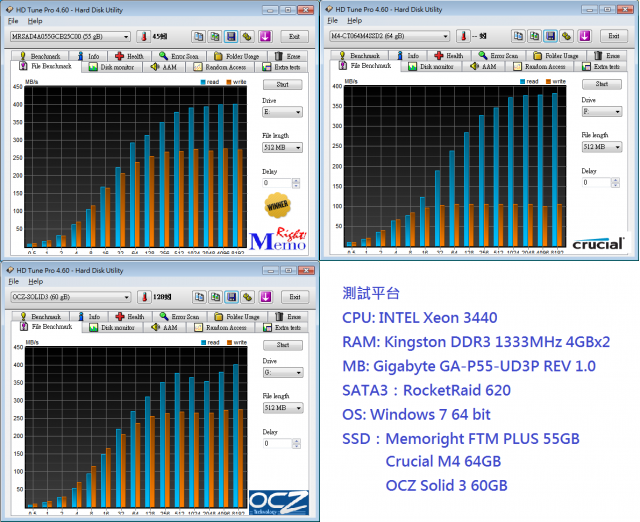This screenshot has width=640, height=522.
Task: Save screenshot floppy icon in M4-CT064M4SSD2 window
Action: [x=550, y=36]
